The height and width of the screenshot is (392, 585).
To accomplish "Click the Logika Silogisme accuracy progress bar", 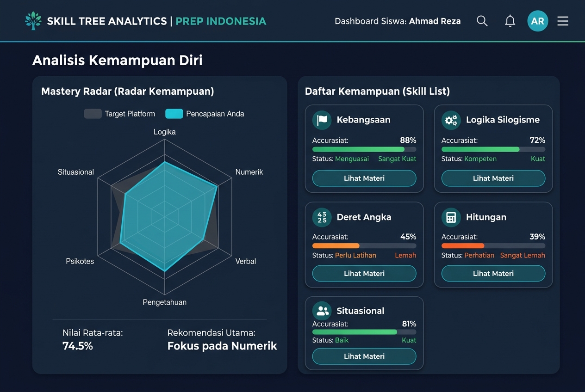I will point(493,149).
